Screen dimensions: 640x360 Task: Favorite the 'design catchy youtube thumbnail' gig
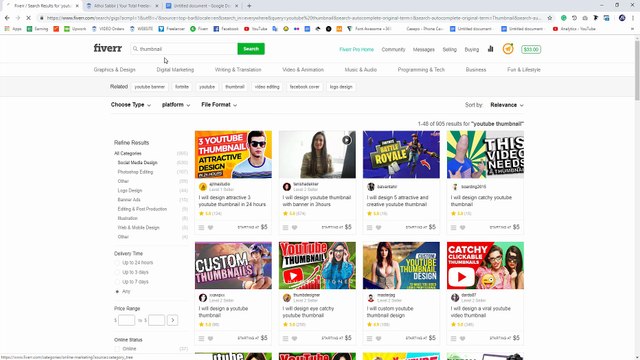pyautogui.click(x=463, y=227)
